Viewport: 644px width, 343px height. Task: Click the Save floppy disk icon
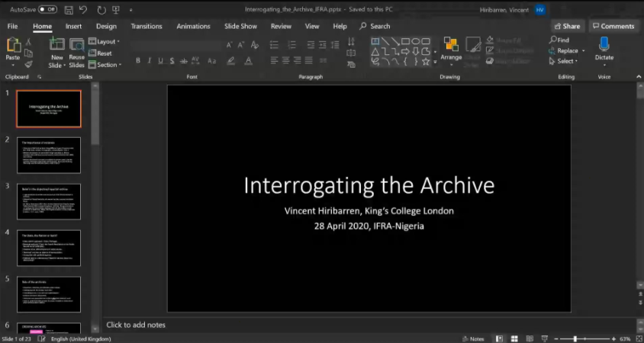click(69, 9)
